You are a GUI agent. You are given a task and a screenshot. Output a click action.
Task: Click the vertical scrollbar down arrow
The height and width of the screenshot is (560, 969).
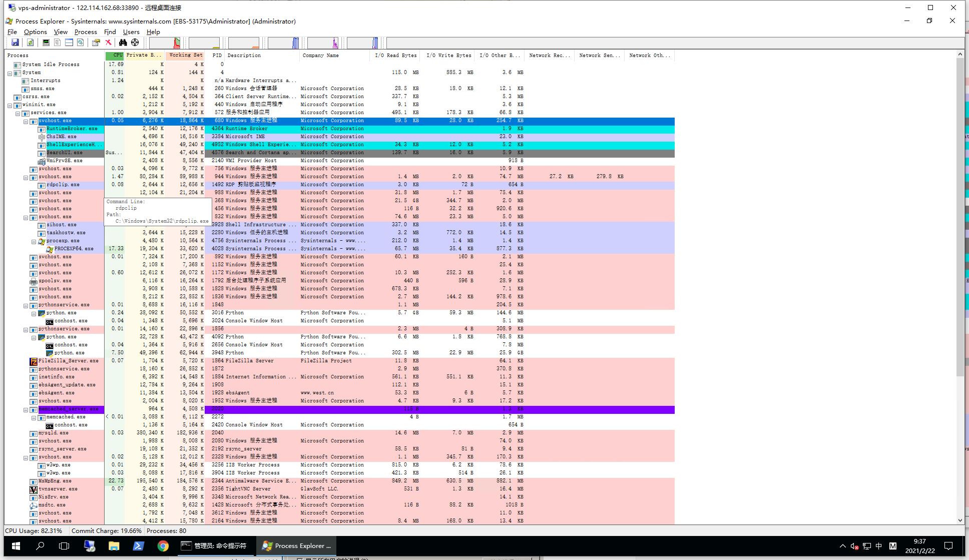click(960, 520)
